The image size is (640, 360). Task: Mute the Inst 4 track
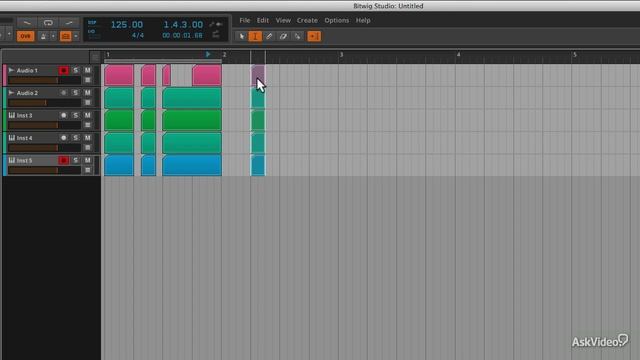tap(87, 138)
